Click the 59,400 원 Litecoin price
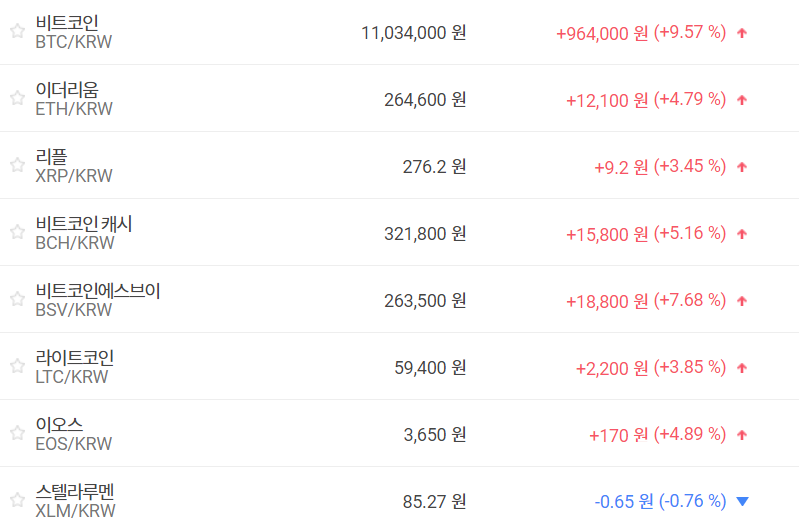The image size is (799, 532). (430, 367)
